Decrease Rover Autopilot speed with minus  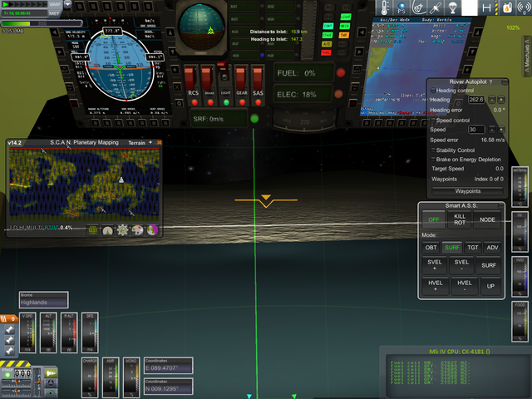point(492,130)
